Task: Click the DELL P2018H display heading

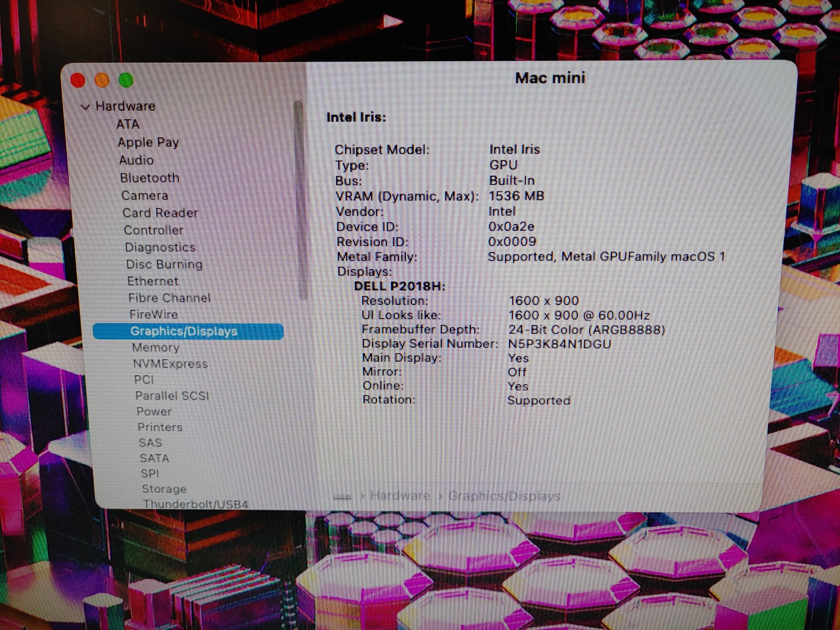Action: coord(400,286)
